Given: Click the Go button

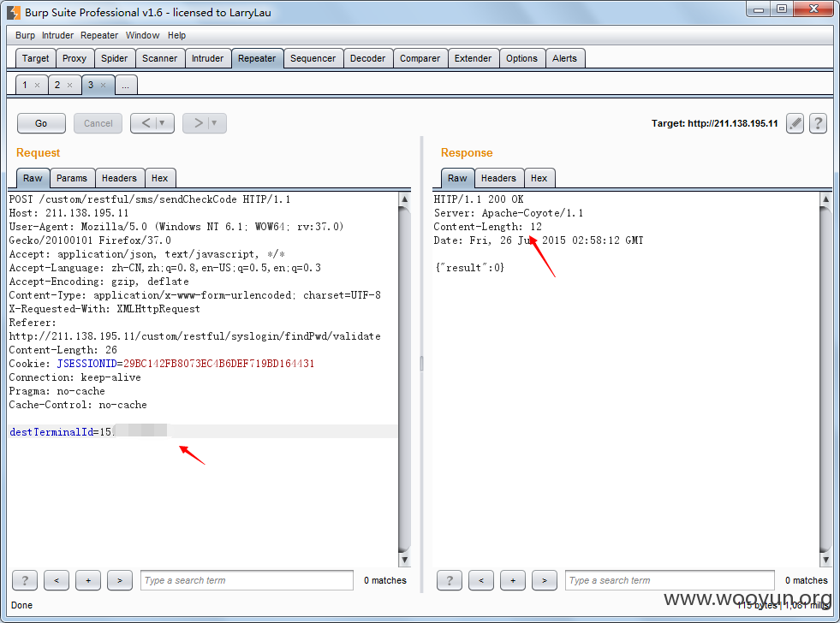Looking at the screenshot, I should tap(41, 123).
